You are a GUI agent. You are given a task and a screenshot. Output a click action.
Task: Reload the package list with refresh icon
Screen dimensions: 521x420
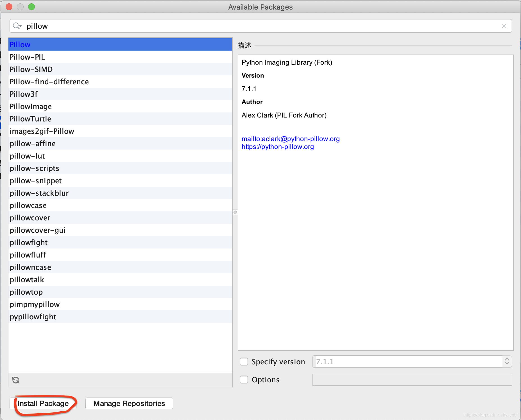tap(16, 380)
